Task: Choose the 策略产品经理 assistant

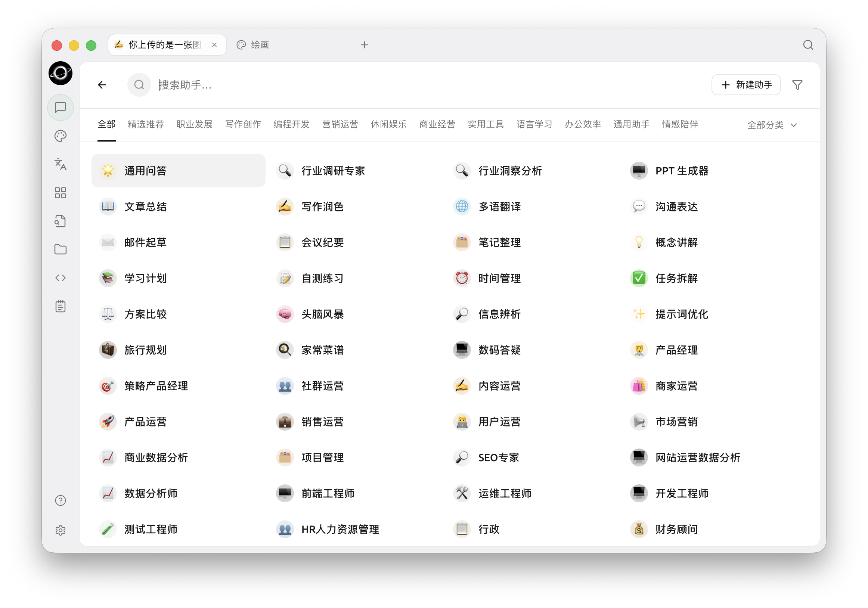Action: coord(179,386)
